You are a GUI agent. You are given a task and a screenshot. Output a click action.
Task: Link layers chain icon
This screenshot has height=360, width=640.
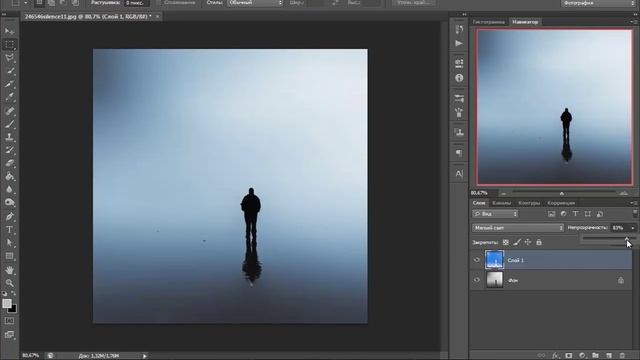[541, 356]
